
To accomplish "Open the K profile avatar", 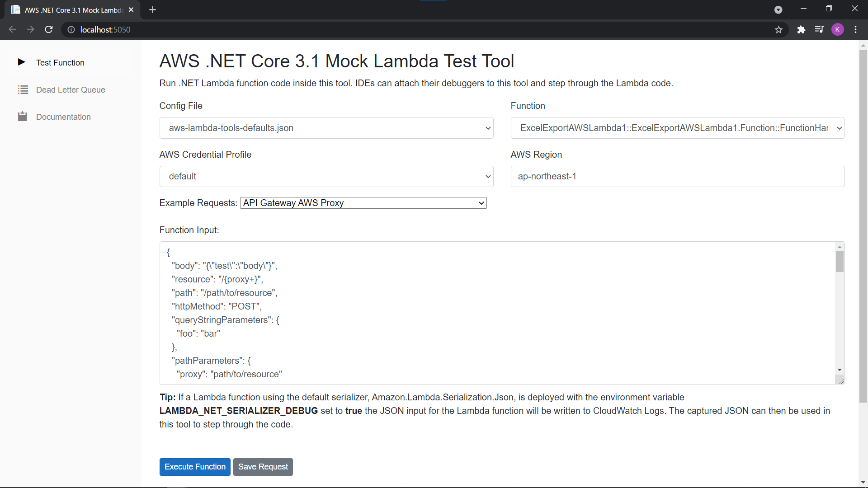I will 837,29.
